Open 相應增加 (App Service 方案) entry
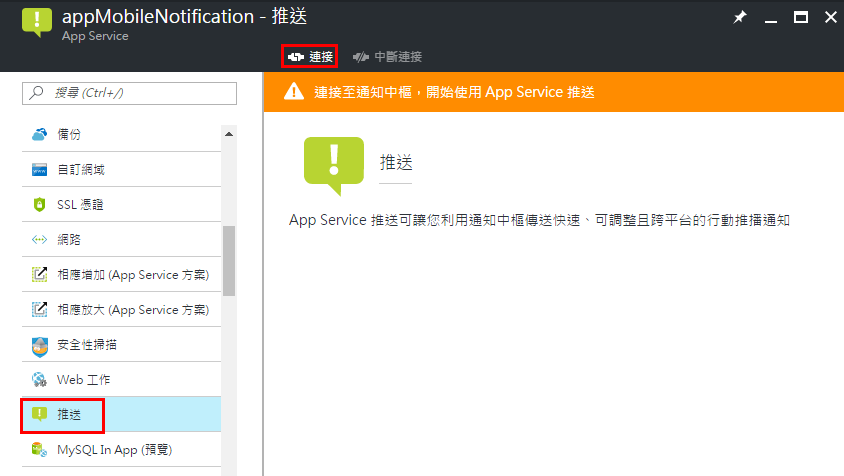The width and height of the screenshot is (844, 476). tap(122, 275)
